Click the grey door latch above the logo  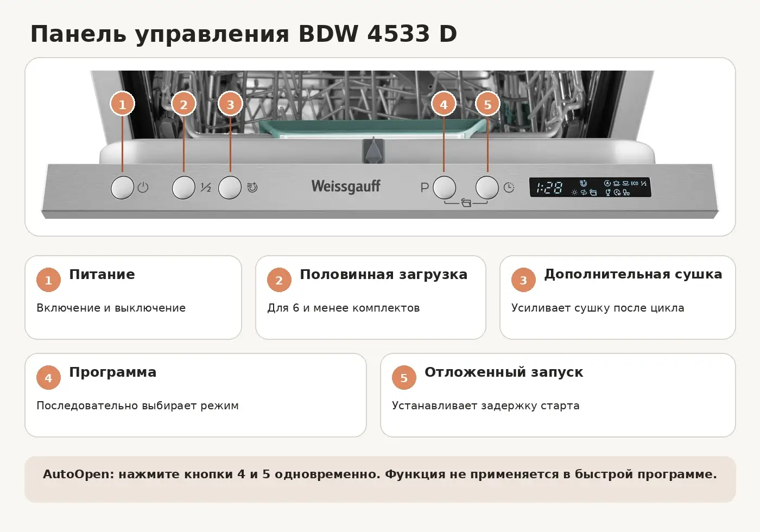coord(374,151)
